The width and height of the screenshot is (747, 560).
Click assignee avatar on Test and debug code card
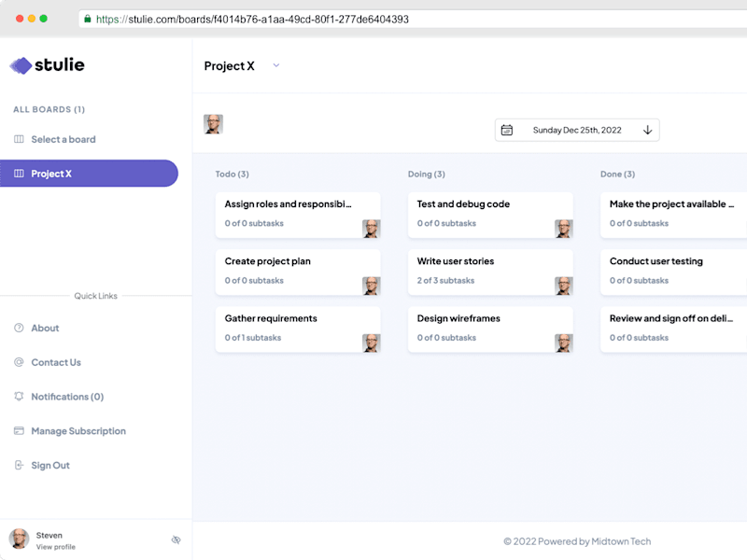(x=564, y=229)
